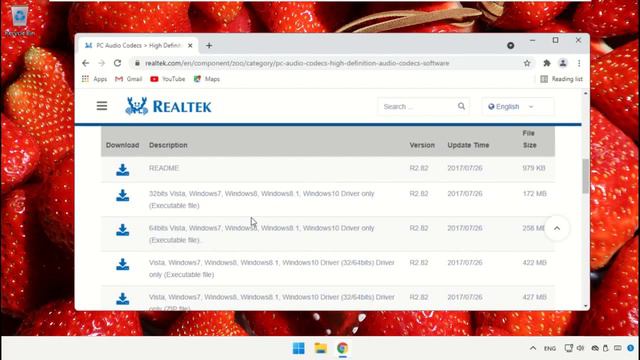Click the Description column header
The image size is (640, 360).
pyautogui.click(x=168, y=145)
